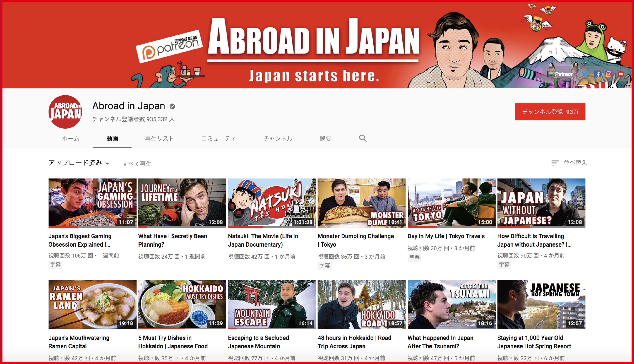Click the verified checkmark badge
Viewport: 634px width, 364px height.
172,106
